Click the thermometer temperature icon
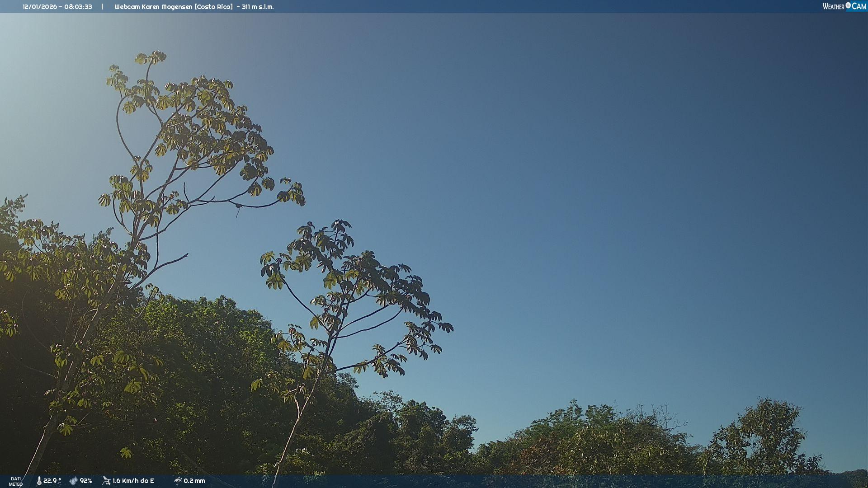Screen dimensions: 868x488 point(39,481)
